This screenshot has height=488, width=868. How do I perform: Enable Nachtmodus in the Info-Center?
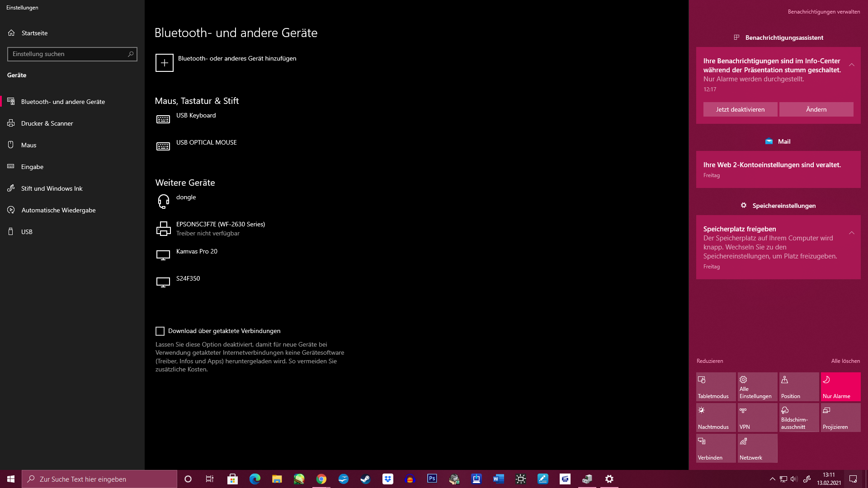coord(716,417)
